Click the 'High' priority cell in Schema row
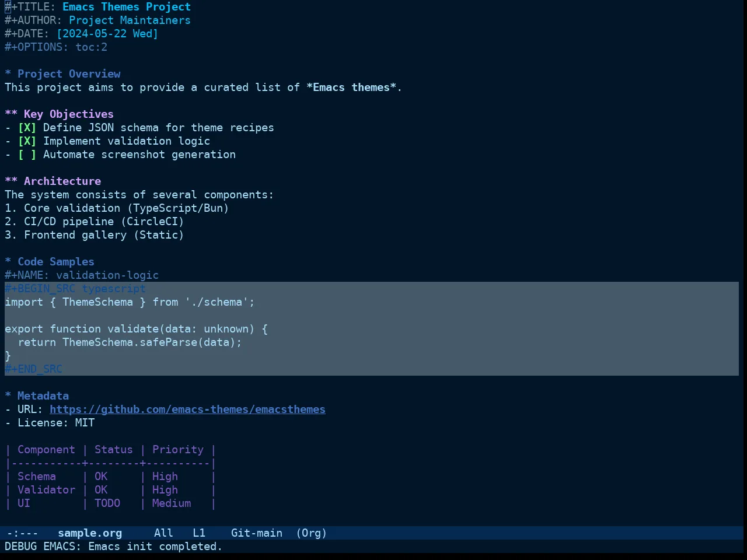747x560 pixels. (165, 477)
